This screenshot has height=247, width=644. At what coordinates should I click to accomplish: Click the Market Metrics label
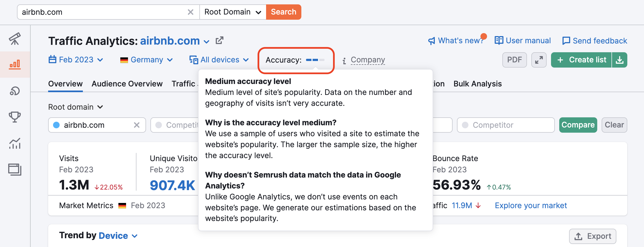(86, 205)
